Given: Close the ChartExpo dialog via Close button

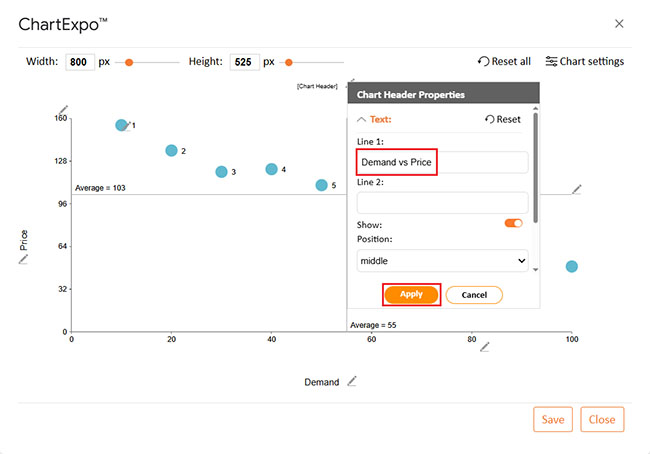Looking at the screenshot, I should tap(602, 419).
